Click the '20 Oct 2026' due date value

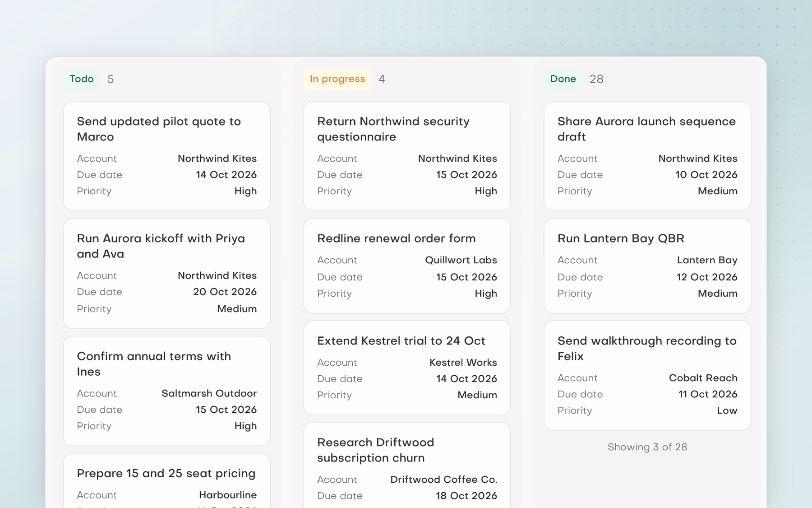click(225, 292)
